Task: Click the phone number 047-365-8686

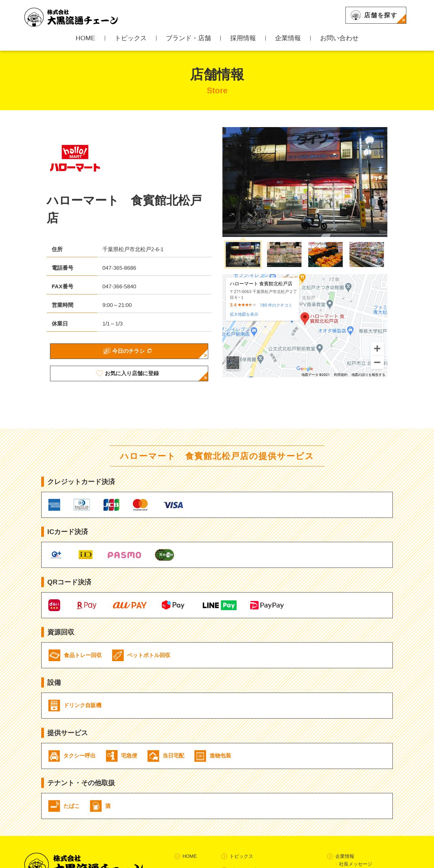Action: point(119,268)
